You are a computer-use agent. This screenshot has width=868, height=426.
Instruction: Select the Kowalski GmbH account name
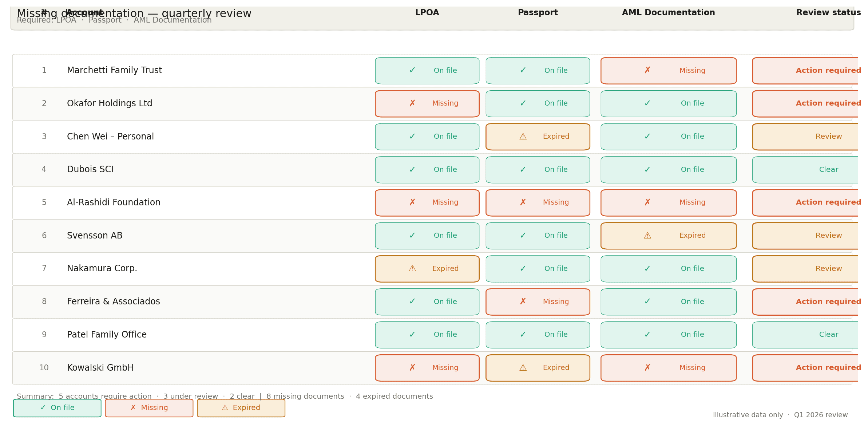click(100, 368)
